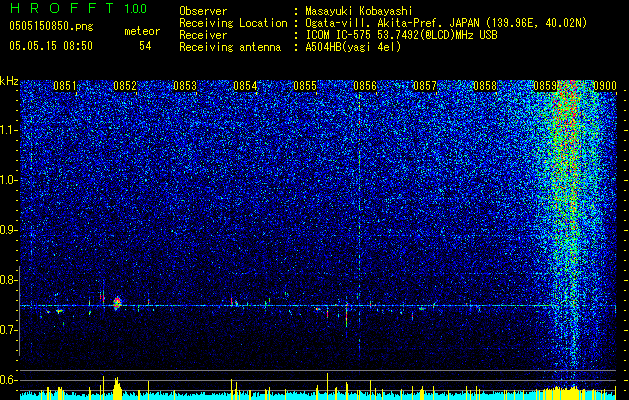Click the 0853 time marker

click(185, 86)
